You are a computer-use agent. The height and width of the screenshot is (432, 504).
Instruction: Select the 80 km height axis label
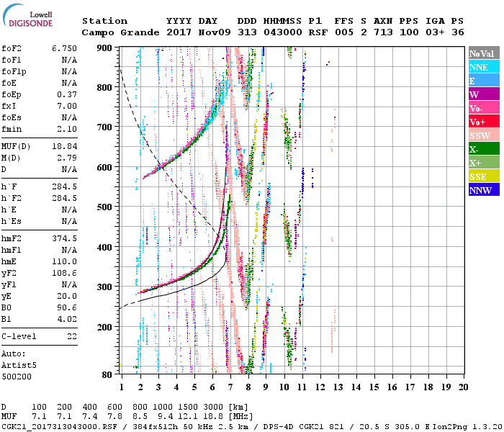click(x=107, y=374)
